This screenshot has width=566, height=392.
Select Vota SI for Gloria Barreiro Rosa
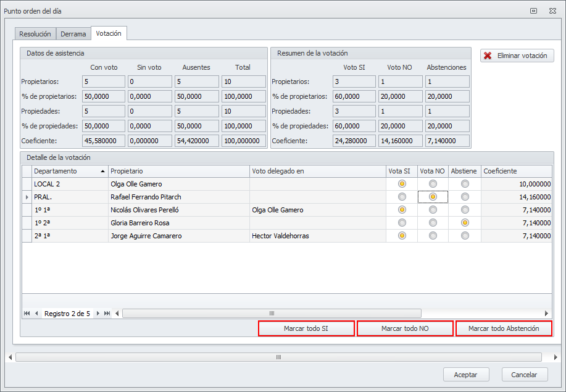402,223
